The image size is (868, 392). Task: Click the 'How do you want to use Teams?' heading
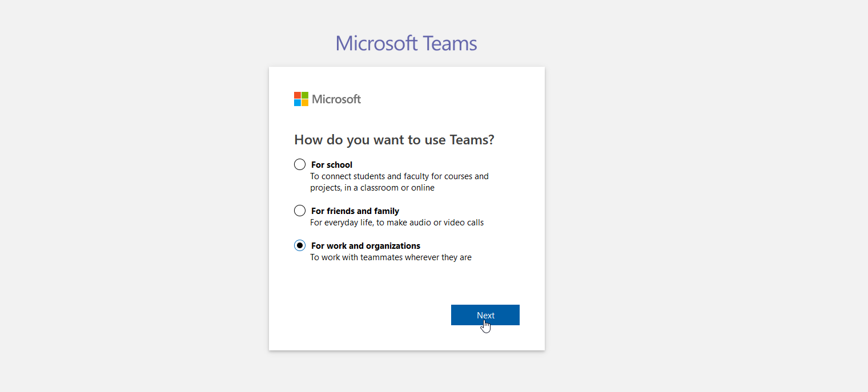[x=394, y=140]
